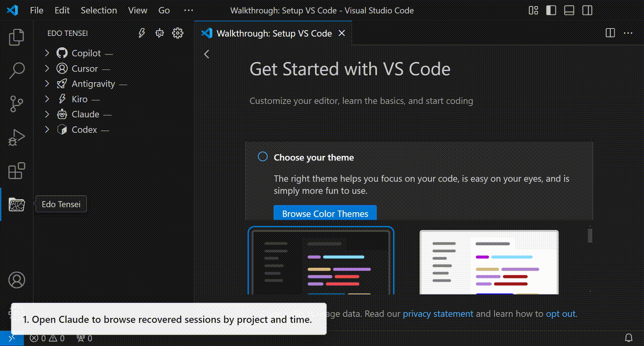This screenshot has height=346, width=644.
Task: Open the Source Control view
Action: point(17,104)
